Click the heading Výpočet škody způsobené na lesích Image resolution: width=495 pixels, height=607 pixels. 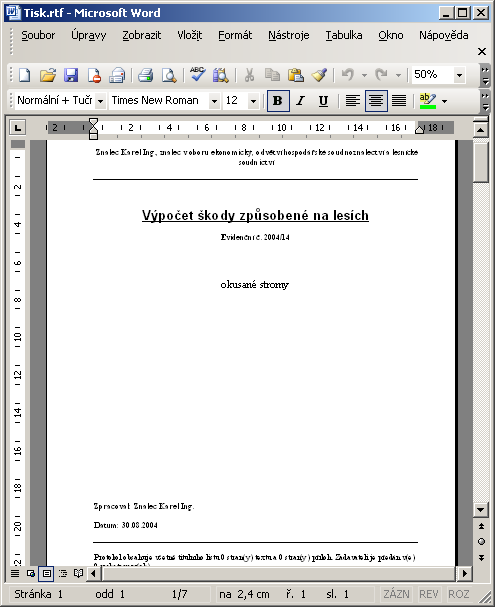click(x=255, y=215)
